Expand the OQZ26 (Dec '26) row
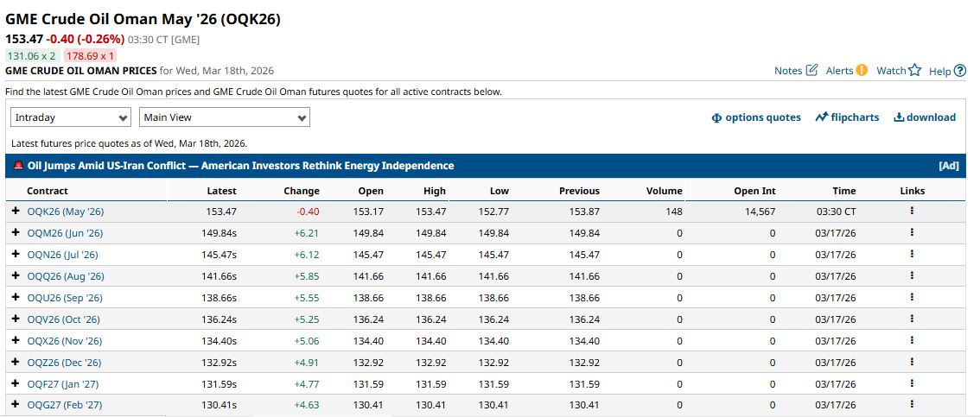The height and width of the screenshot is (417, 980). click(x=16, y=362)
